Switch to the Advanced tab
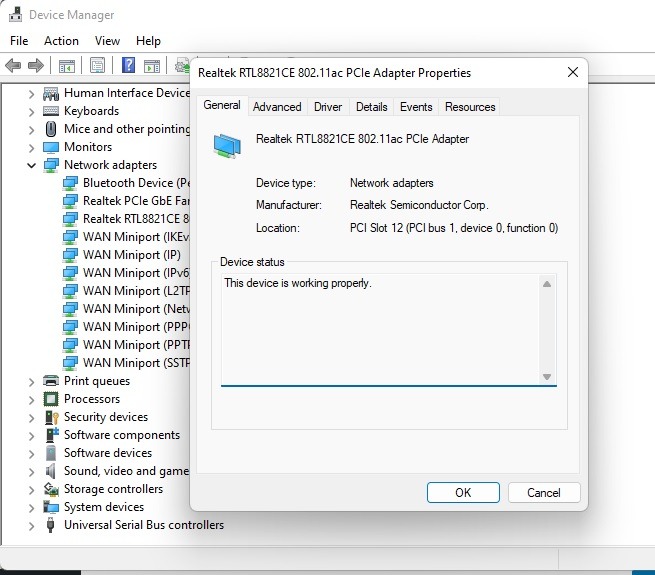Image resolution: width=655 pixels, height=575 pixels. pos(277,107)
